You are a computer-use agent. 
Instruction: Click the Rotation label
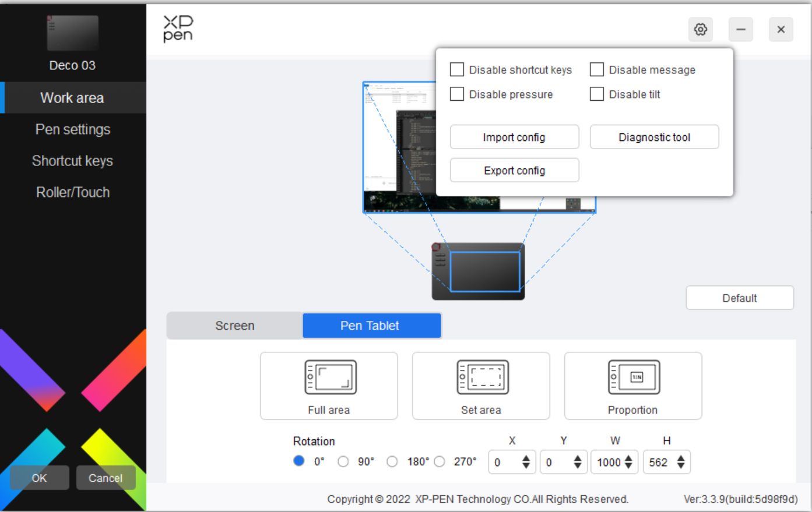pyautogui.click(x=314, y=441)
